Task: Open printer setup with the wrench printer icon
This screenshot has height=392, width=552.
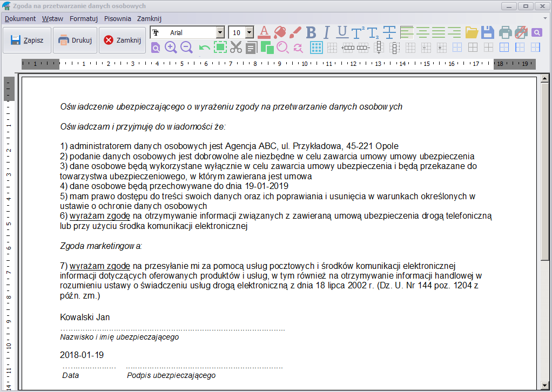Action: click(x=521, y=33)
